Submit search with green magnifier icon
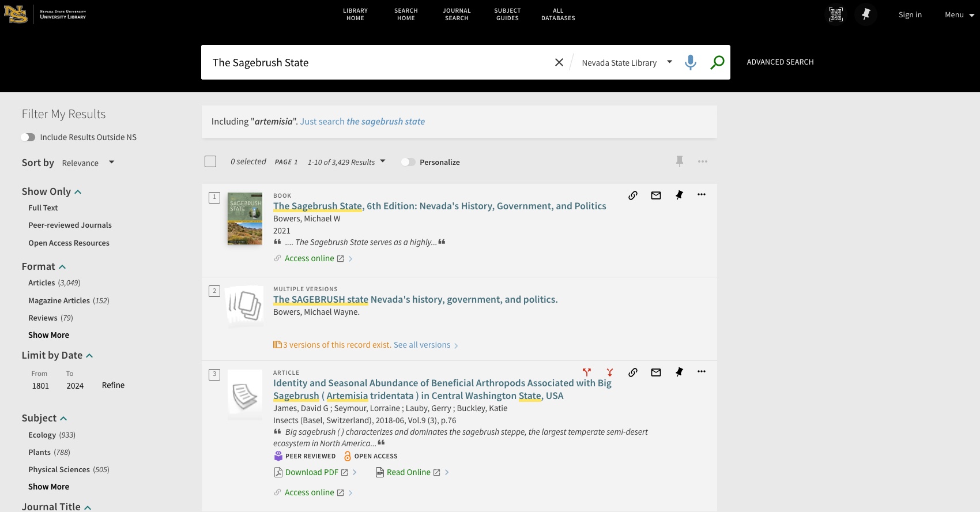 point(717,62)
